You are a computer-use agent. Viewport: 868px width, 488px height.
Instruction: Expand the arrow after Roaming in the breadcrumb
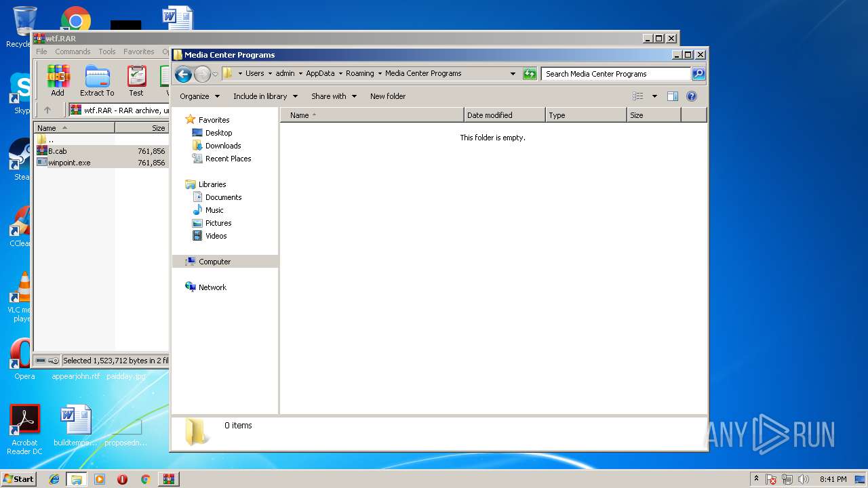pos(380,73)
